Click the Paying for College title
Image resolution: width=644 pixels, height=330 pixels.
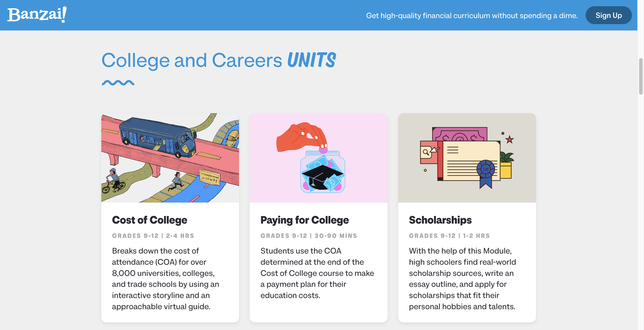point(305,220)
